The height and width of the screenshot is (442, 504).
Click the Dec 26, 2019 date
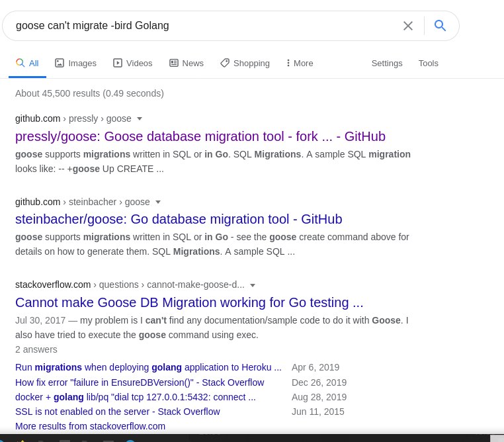tap(319, 382)
